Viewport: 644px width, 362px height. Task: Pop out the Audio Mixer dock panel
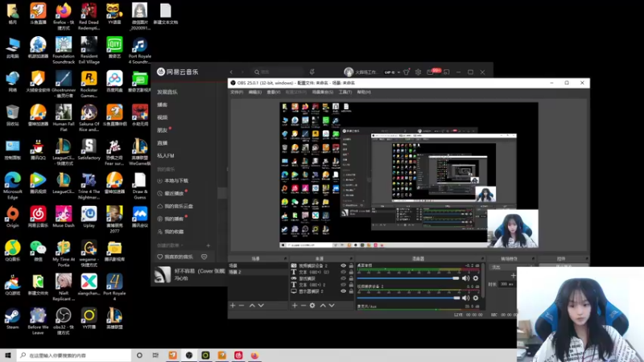click(482, 258)
